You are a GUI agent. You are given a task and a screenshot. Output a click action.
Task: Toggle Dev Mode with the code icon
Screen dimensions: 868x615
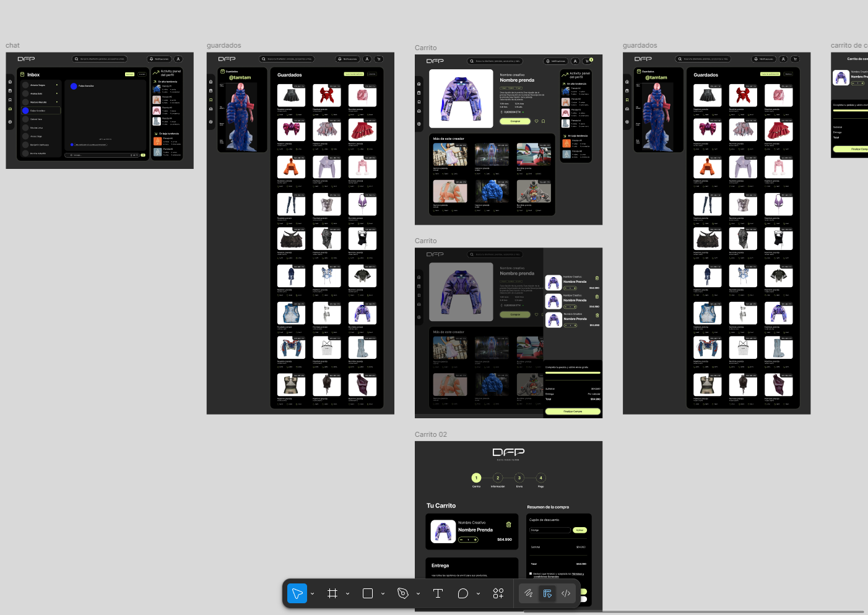(x=566, y=593)
